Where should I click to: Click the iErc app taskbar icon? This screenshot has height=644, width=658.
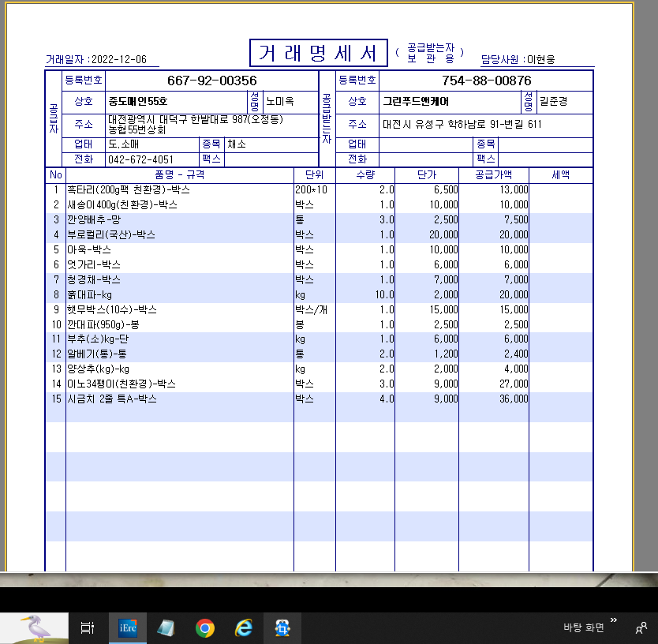point(128,628)
